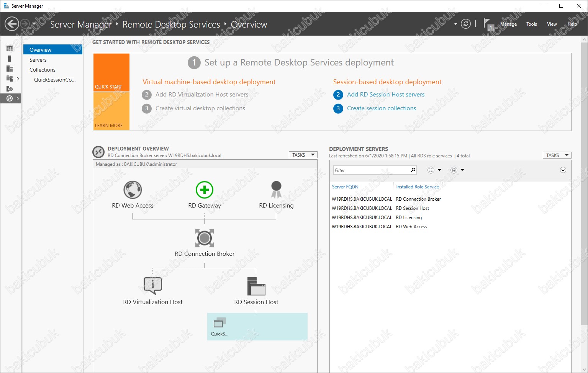Click Remote Desktop Services in breadcrumb
The height and width of the screenshot is (373, 588).
[171, 25]
